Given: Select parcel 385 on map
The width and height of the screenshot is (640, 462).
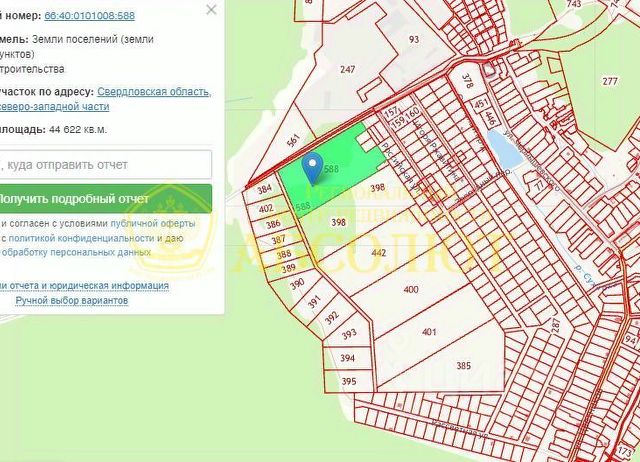Looking at the screenshot, I should tap(464, 366).
